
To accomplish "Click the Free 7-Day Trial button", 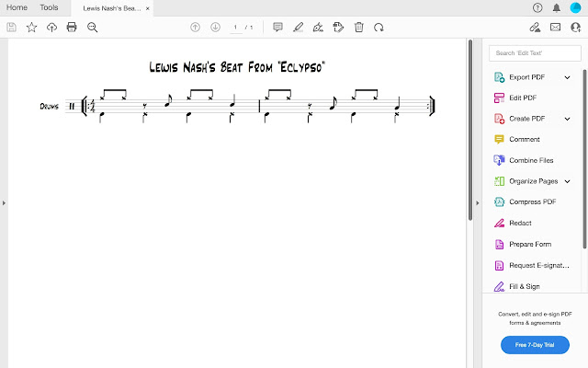I will click(x=535, y=345).
